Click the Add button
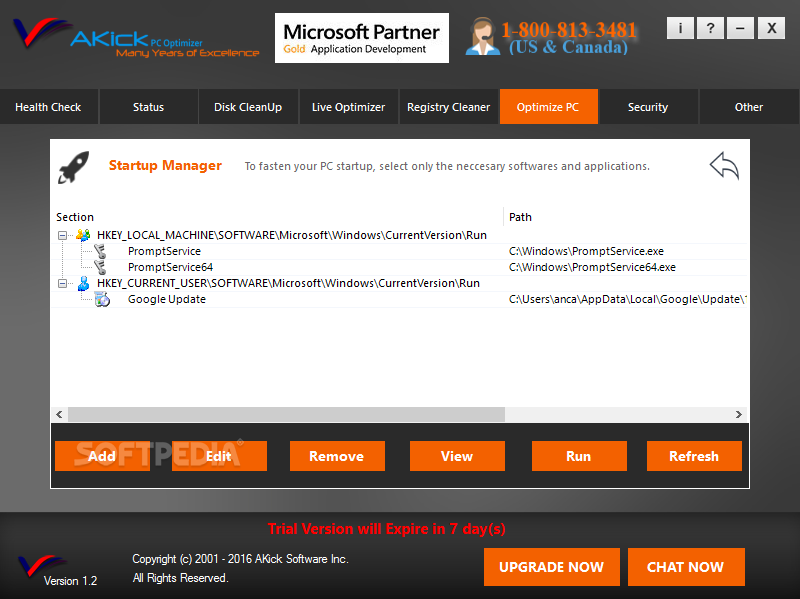This screenshot has height=599, width=800. click(103, 456)
